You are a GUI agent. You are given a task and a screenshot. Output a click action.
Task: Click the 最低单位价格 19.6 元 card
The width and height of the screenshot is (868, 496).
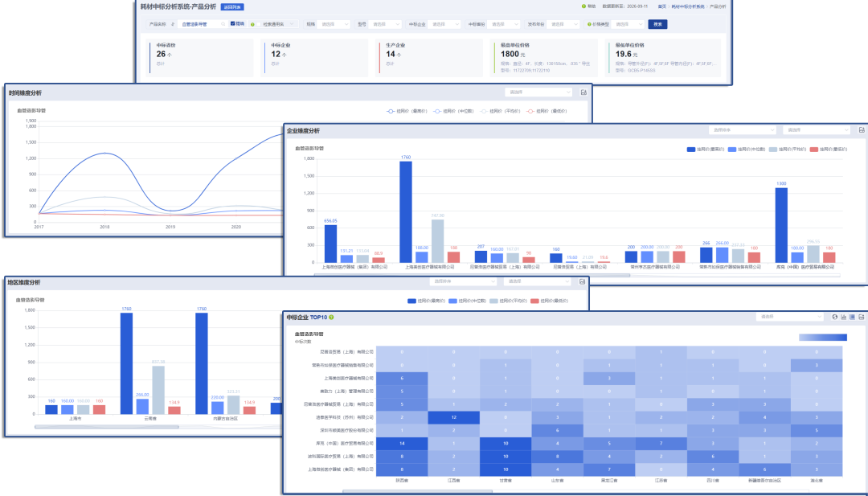tap(663, 57)
